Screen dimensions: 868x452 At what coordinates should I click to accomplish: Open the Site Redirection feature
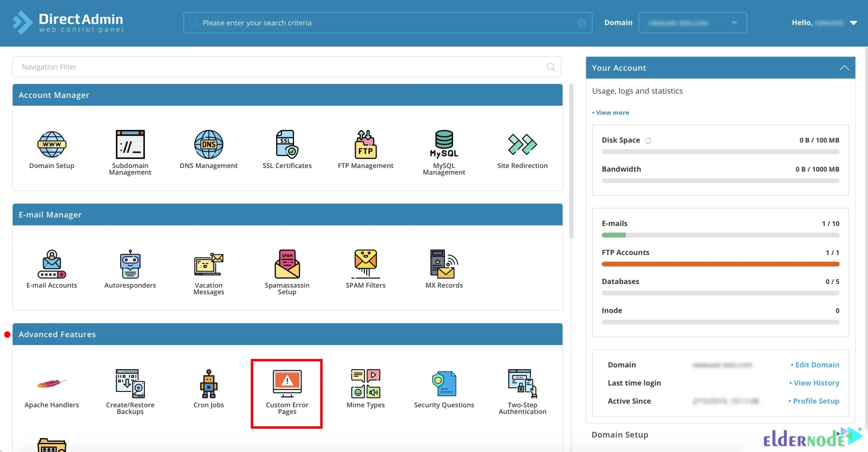(522, 149)
